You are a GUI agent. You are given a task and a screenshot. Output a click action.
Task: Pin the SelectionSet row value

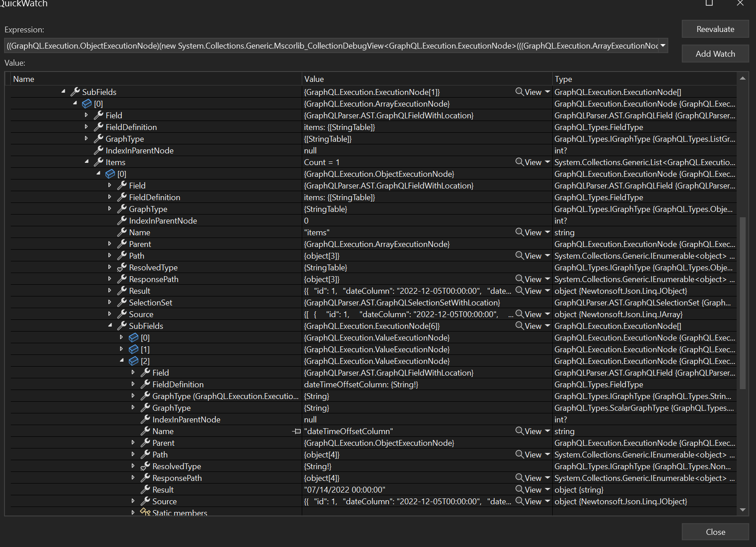pyautogui.click(x=297, y=302)
